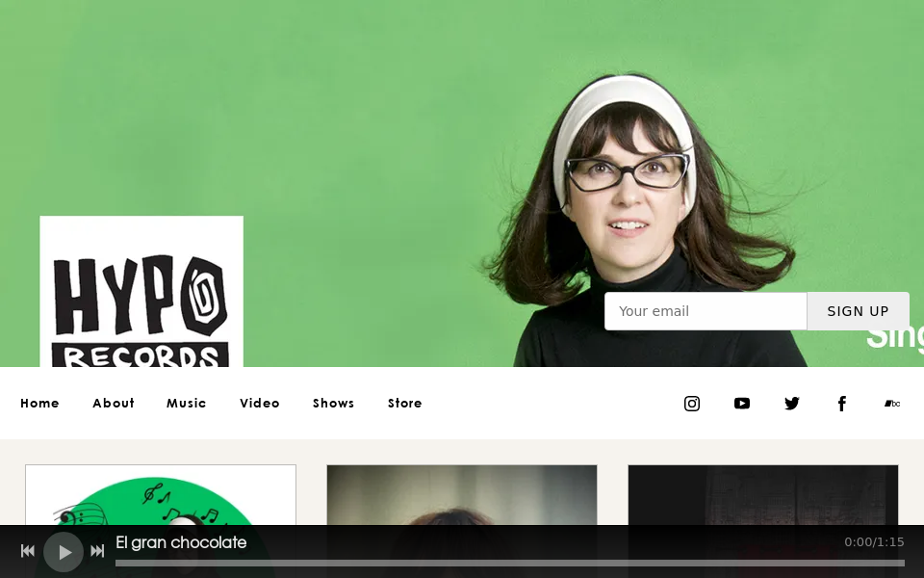Click the Hypo Records logo
This screenshot has width=924, height=578.
pos(141,292)
